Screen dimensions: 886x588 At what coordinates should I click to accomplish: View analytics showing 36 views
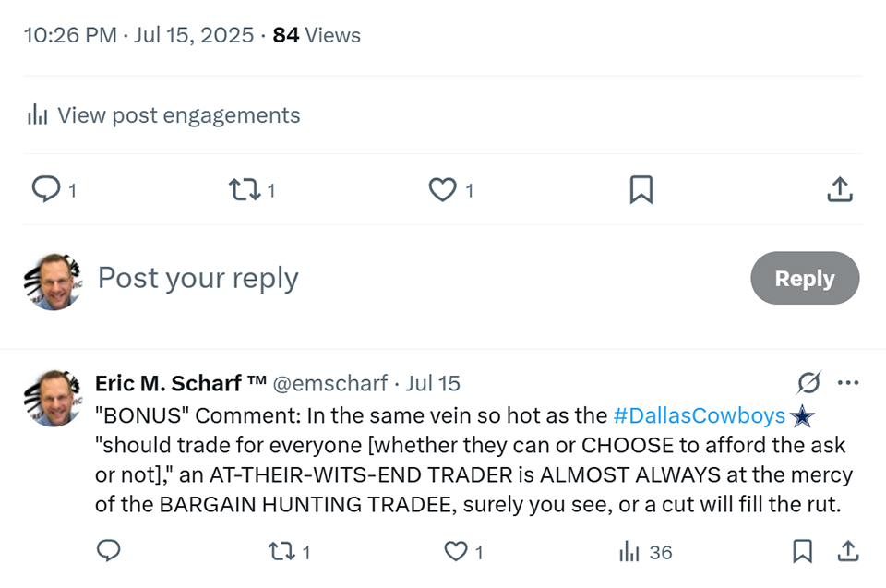(645, 552)
